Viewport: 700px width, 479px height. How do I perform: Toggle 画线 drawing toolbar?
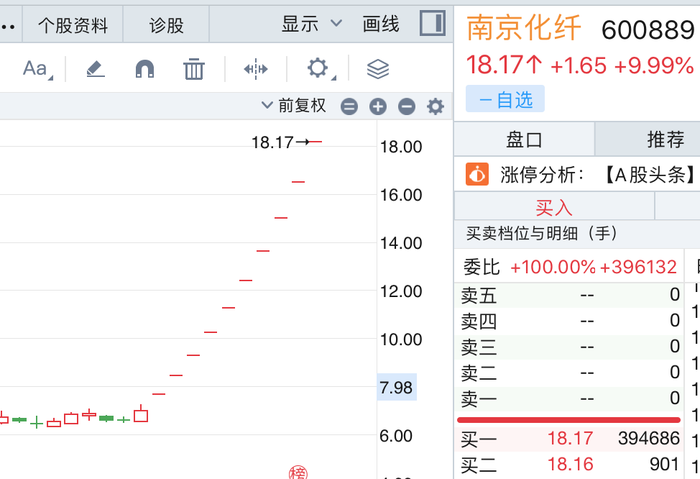[x=381, y=24]
